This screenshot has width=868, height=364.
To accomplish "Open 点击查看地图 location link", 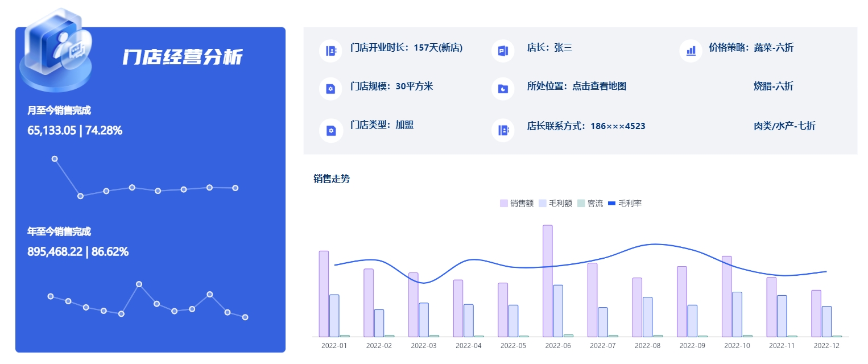I will (x=599, y=86).
